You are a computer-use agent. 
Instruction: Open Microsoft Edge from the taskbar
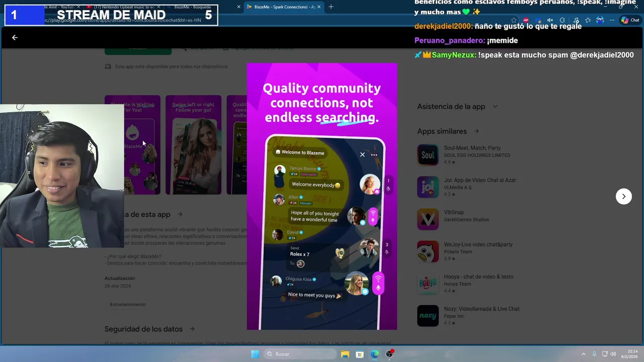(x=375, y=354)
